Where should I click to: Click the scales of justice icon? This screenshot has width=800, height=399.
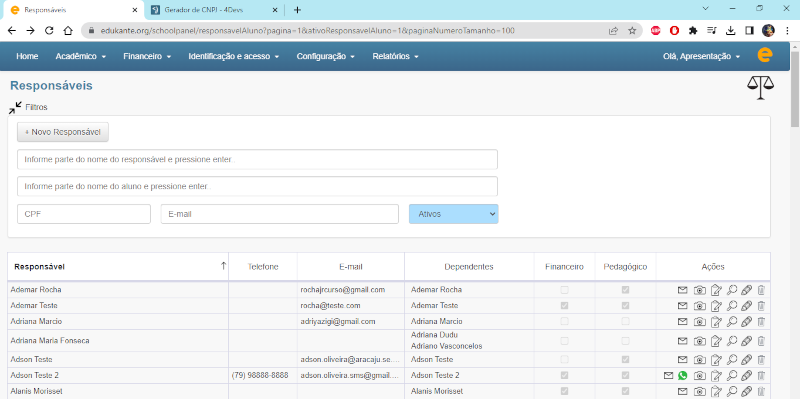760,87
